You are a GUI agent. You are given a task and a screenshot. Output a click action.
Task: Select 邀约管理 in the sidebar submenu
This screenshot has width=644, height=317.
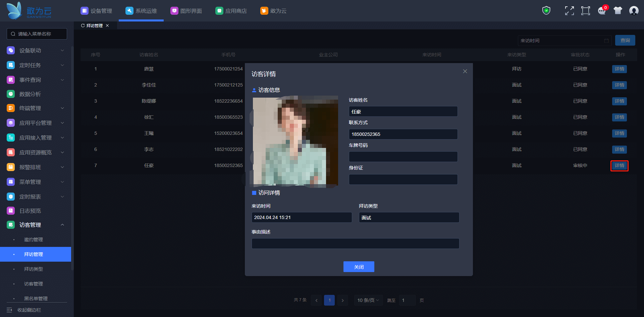coord(34,240)
